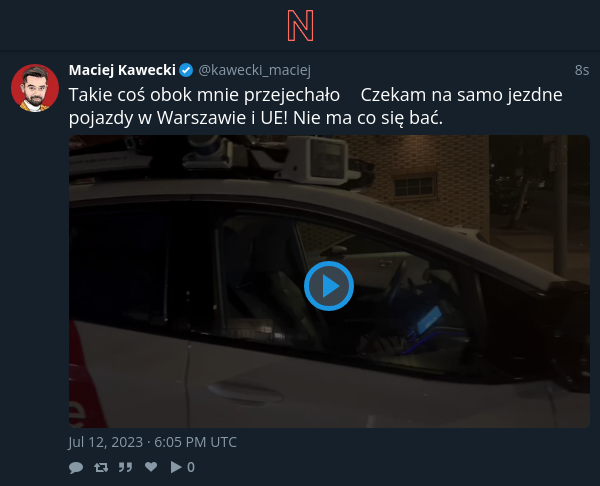Click the view count zero
This screenshot has height=486, width=600.
[x=191, y=467]
